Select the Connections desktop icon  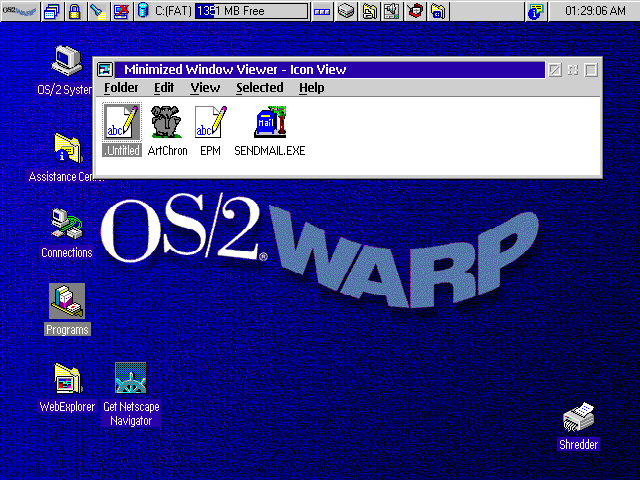pyautogui.click(x=67, y=224)
